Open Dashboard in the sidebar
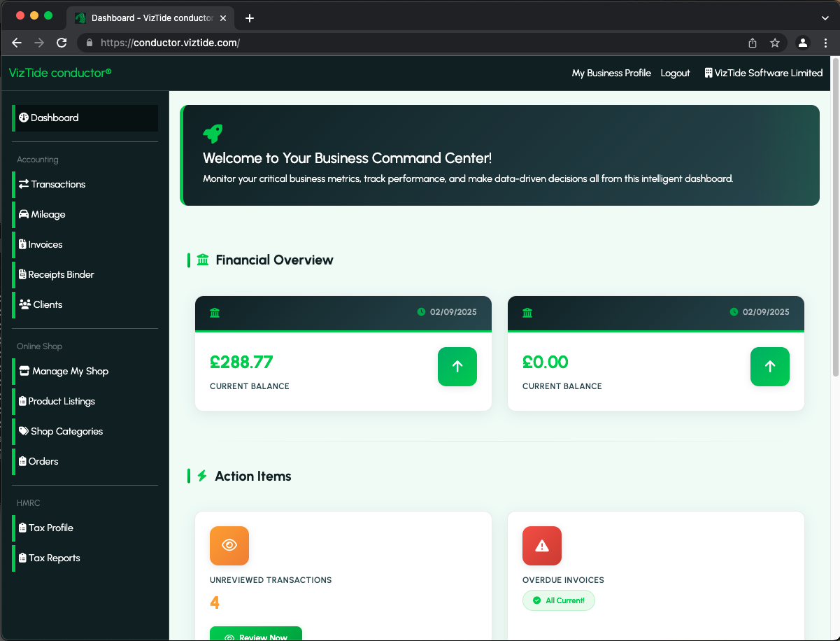The height and width of the screenshot is (641, 840). [85, 118]
